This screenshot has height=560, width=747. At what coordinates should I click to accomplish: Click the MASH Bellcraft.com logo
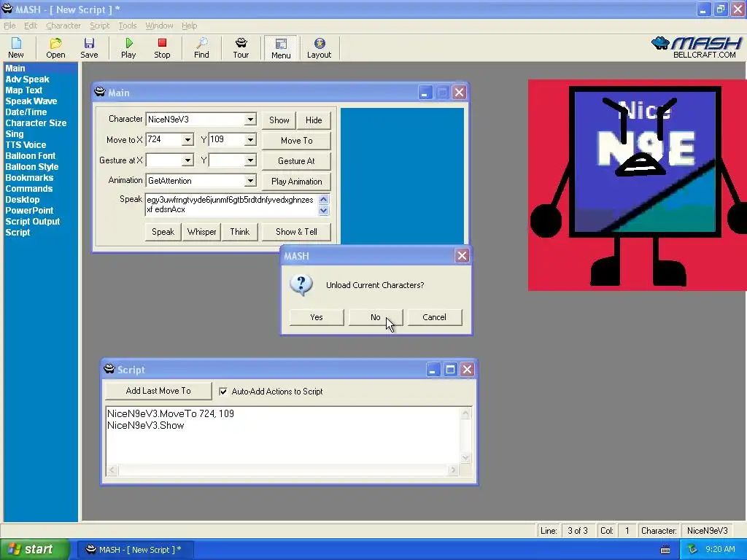tap(696, 47)
